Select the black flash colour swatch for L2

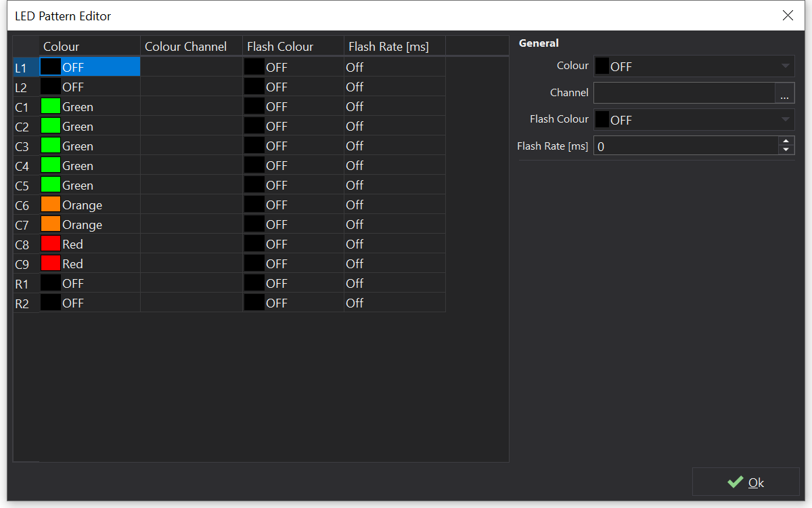(254, 87)
